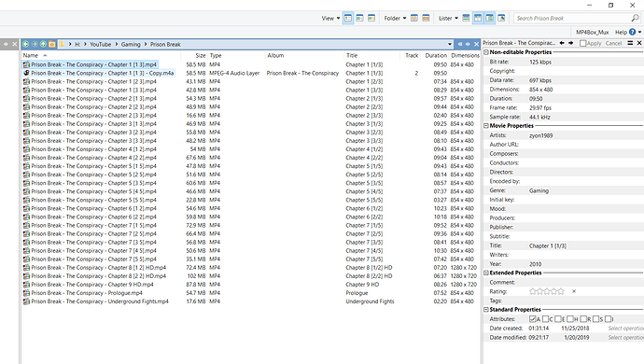
Task: Toggle the checkbox next to Apply
Action: (582, 43)
